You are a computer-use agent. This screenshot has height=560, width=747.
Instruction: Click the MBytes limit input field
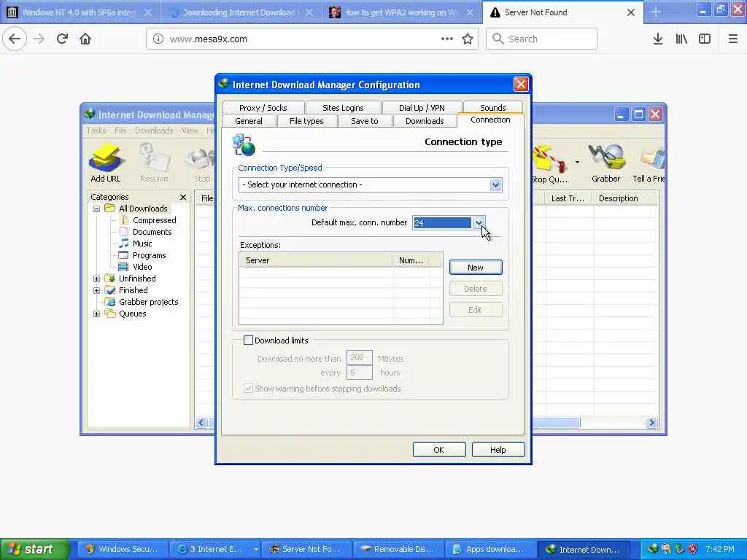[x=359, y=357]
